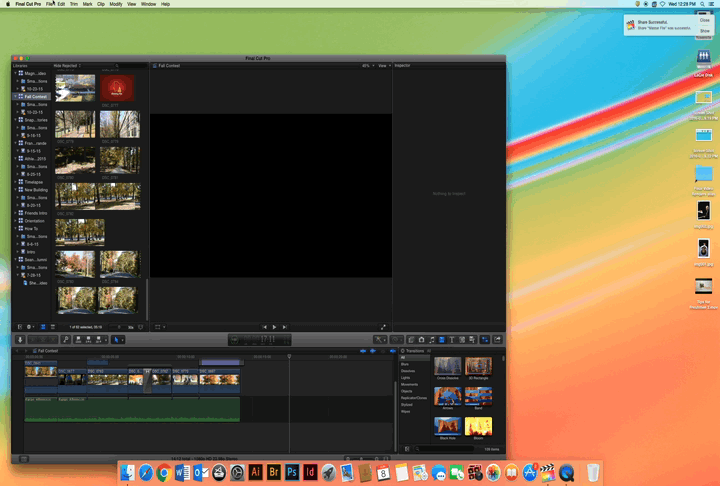Toggle timeline skimming button
This screenshot has height=486, width=720.
364,351
